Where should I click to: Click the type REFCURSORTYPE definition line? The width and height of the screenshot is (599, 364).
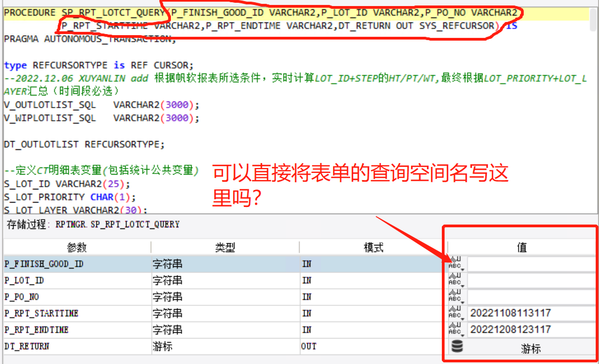click(98, 65)
